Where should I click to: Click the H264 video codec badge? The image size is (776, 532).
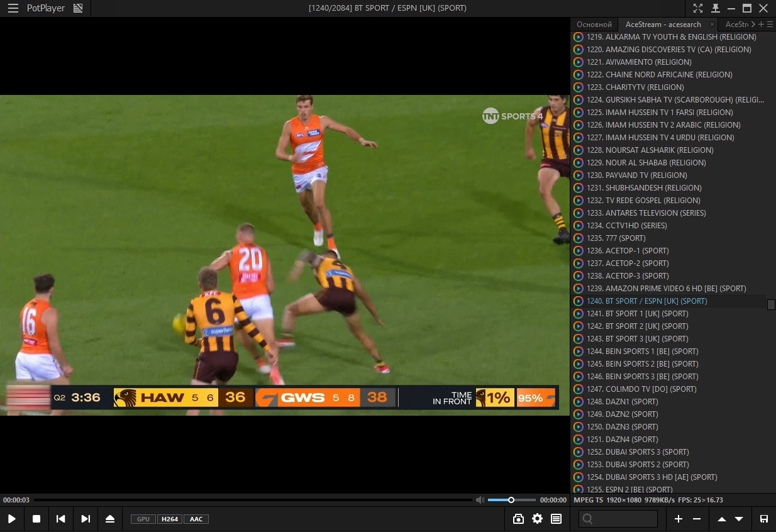tap(169, 519)
